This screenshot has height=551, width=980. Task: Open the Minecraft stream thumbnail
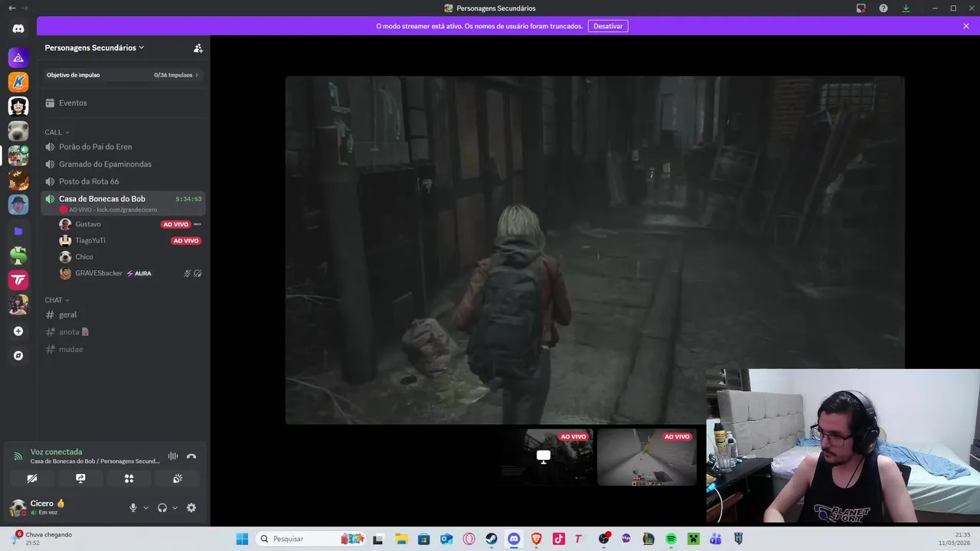(x=647, y=457)
